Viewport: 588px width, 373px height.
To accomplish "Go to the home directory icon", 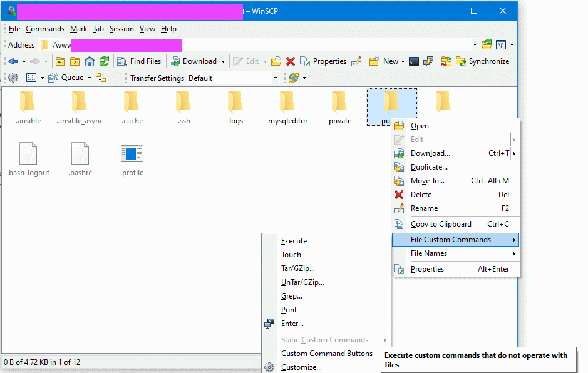I will (90, 61).
